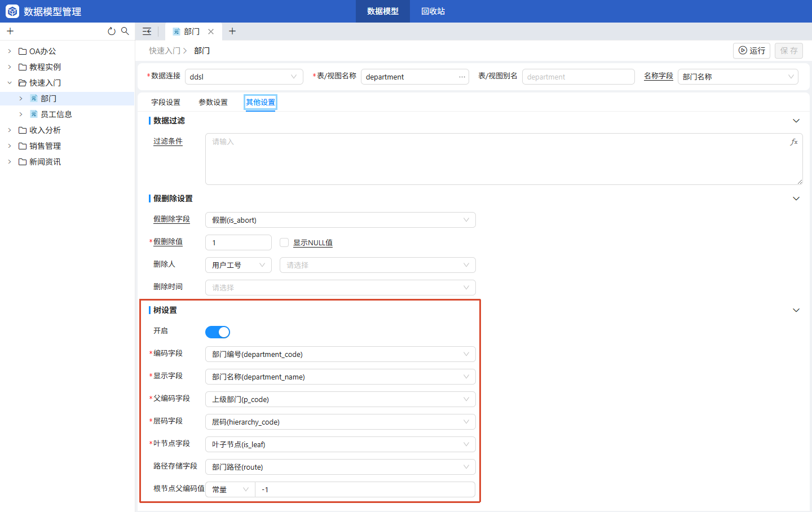This screenshot has height=512, width=812.
Task: Expand the 新闻资讯 tree node
Action: click(10, 162)
